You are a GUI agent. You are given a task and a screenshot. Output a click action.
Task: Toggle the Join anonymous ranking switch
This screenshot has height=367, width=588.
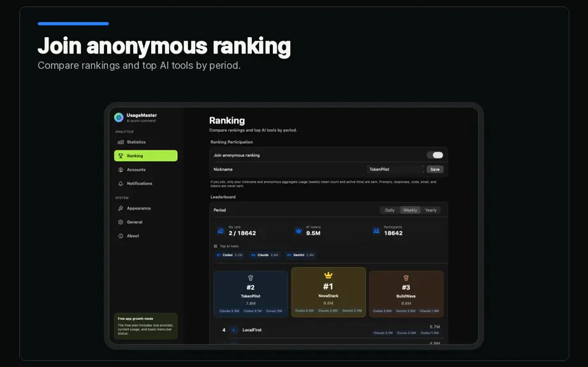pyautogui.click(x=435, y=155)
